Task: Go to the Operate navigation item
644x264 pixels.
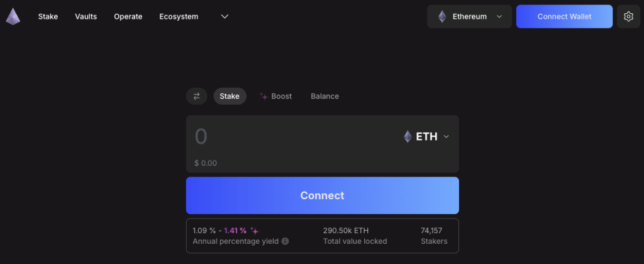Action: point(128,16)
